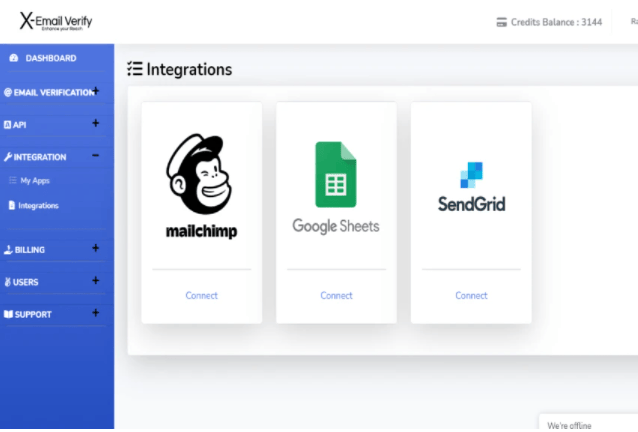Viewport: 638px width, 432px height.
Task: Select Integrations submenu item
Action: point(38,206)
